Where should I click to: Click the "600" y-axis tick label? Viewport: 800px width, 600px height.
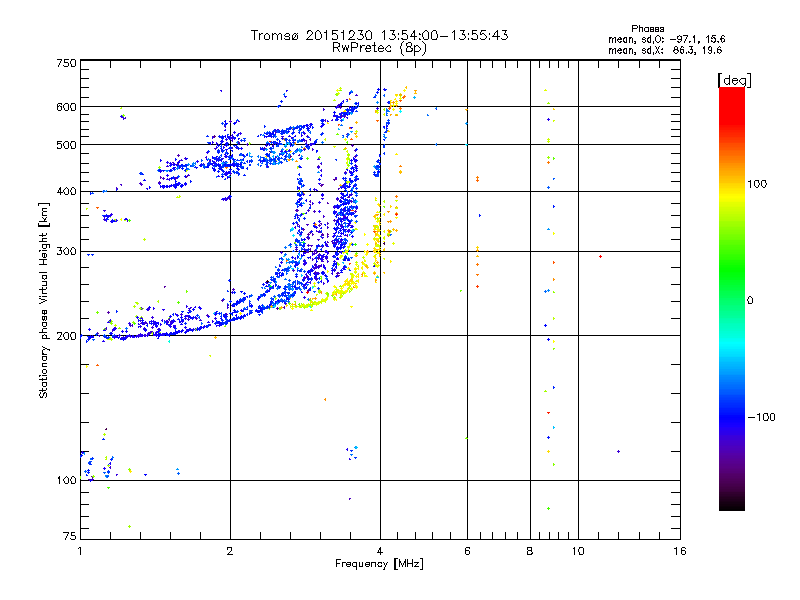click(66, 107)
